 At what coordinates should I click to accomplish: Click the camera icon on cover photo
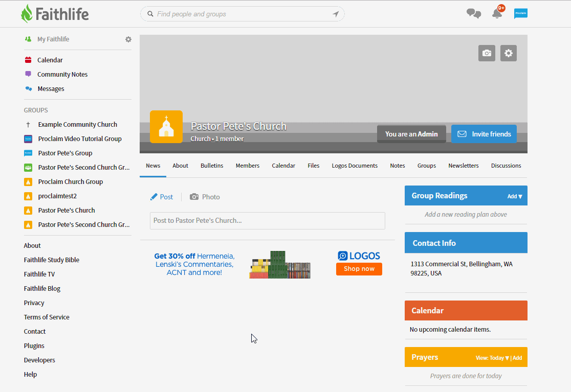pos(487,53)
